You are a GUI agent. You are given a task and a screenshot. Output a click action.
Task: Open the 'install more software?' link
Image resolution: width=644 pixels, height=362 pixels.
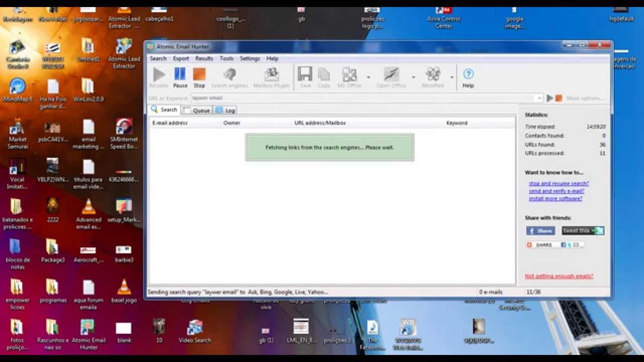pyautogui.click(x=555, y=199)
